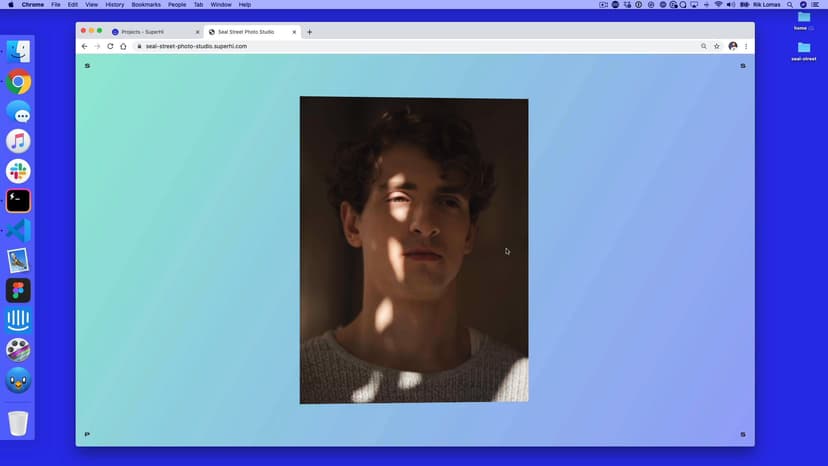828x466 pixels.
Task: Open a new tab with plus button
Action: 310,32
